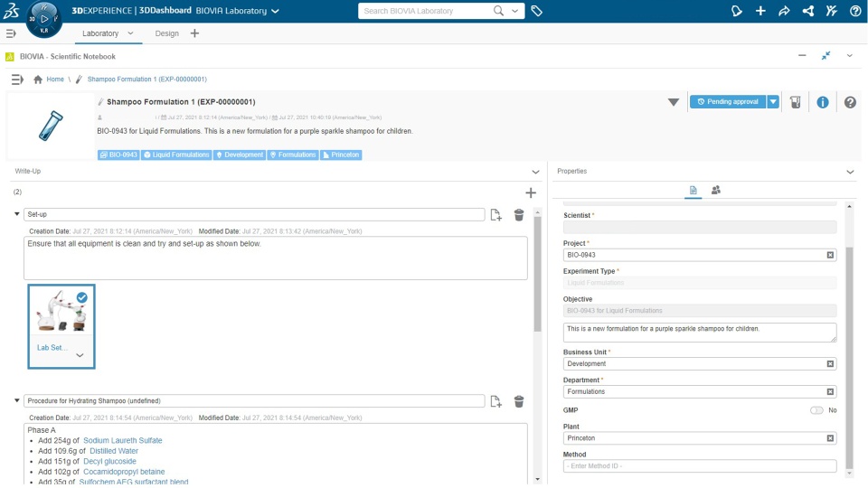868x488 pixels.
Task: Add document to Set-up section
Action: (x=496, y=215)
